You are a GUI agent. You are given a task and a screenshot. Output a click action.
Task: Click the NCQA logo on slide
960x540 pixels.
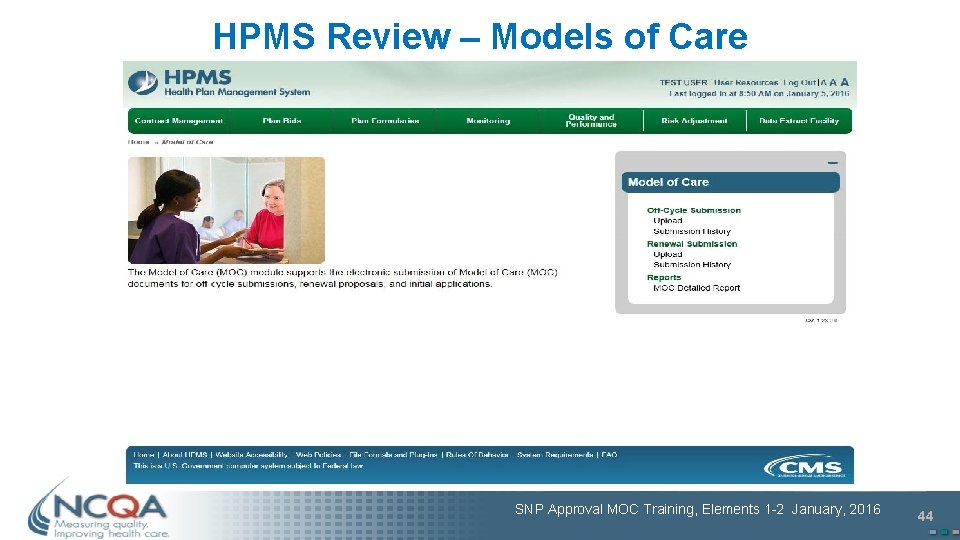(x=98, y=509)
